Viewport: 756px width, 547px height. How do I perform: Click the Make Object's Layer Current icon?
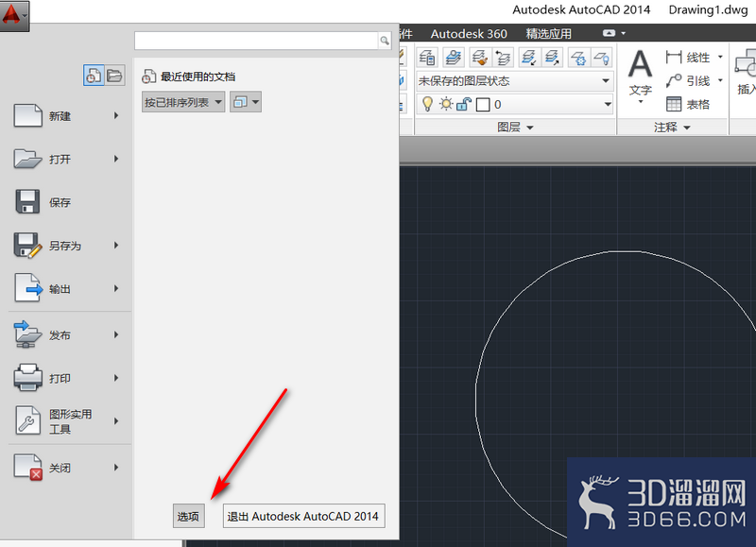coord(454,58)
